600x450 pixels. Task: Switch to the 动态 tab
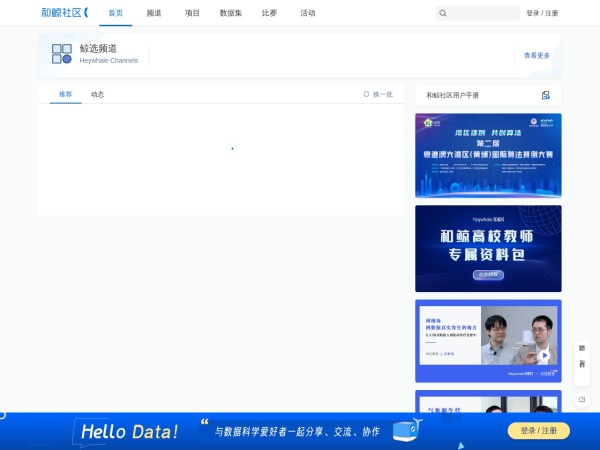click(x=97, y=94)
